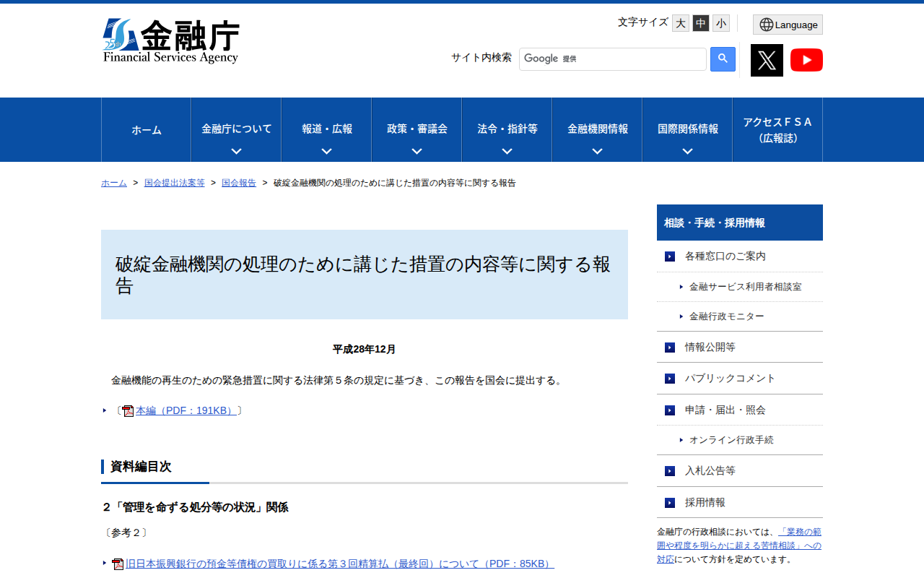Click PDF icon beside 旧日本振興銀行 link
The image size is (924, 578).
(118, 564)
